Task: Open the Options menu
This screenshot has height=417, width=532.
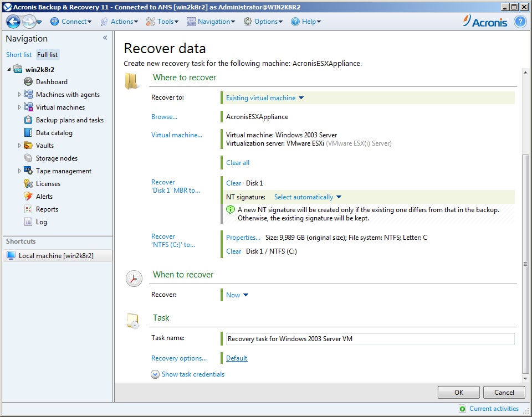Action: point(268,22)
